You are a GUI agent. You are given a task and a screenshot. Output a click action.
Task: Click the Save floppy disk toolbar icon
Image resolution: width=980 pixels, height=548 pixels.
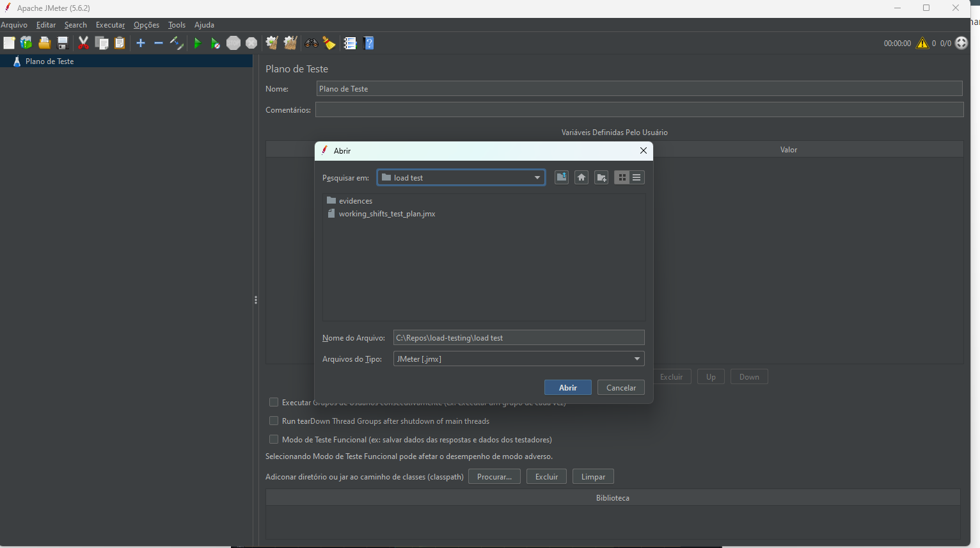click(63, 43)
